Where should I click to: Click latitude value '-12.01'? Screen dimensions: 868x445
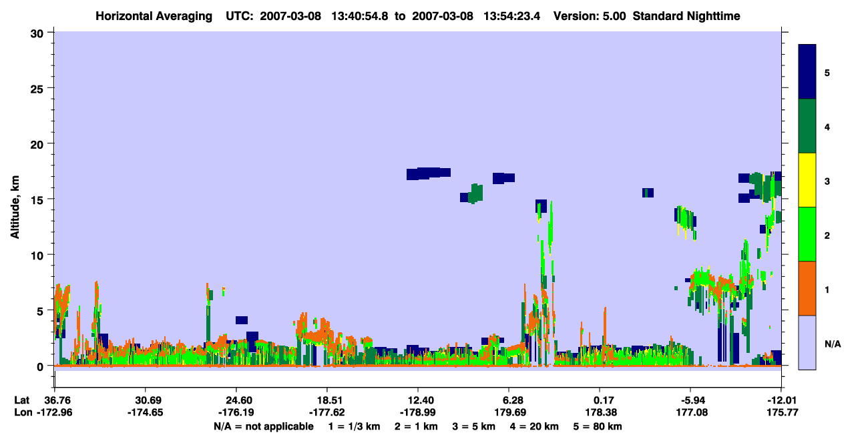coord(781,400)
